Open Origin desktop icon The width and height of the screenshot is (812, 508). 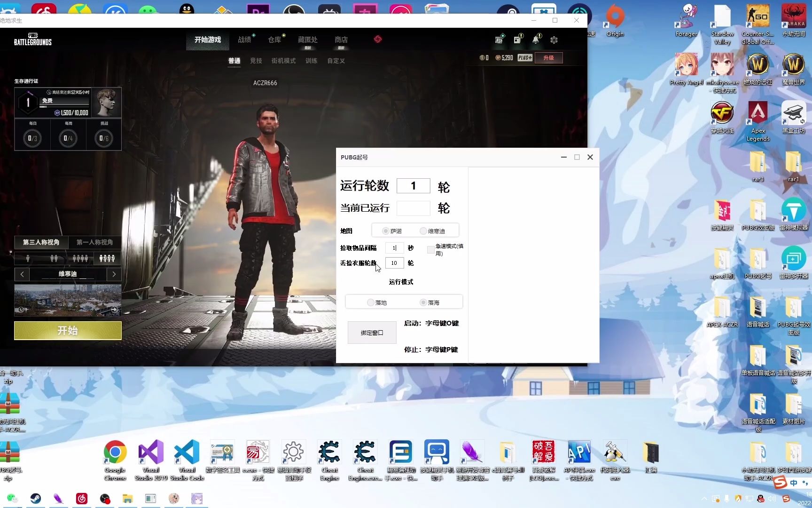(615, 21)
